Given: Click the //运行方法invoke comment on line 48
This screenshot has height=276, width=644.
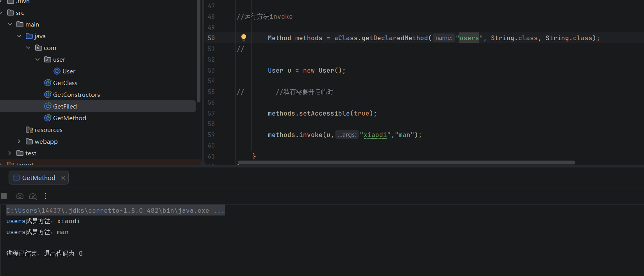Looking at the screenshot, I should pyautogui.click(x=265, y=16).
